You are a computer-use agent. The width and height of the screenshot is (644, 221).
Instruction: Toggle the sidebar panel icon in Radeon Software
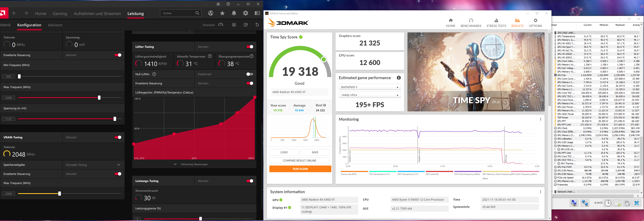coord(257,13)
